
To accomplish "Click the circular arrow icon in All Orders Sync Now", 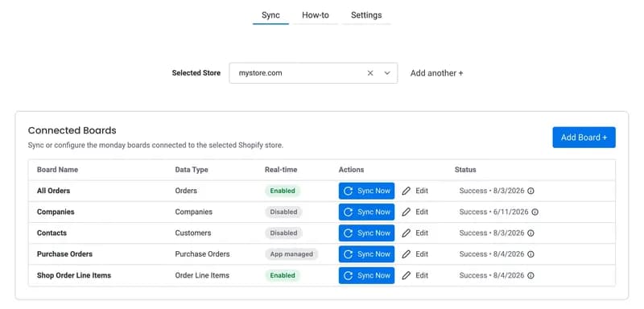I will (x=349, y=191).
